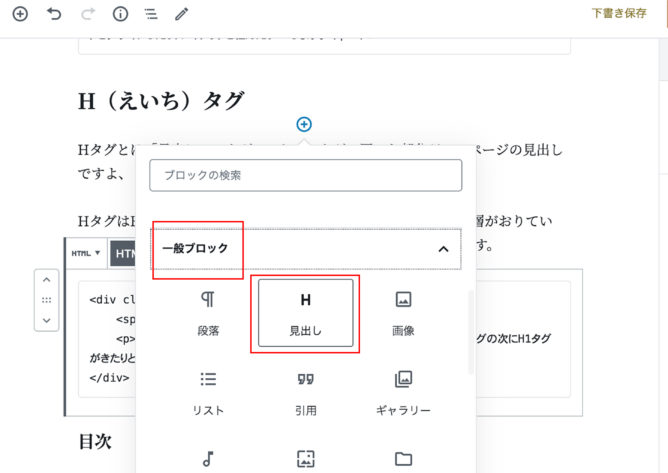Insert the cover image block icon
Viewport: 668px width, 473px height.
305,459
